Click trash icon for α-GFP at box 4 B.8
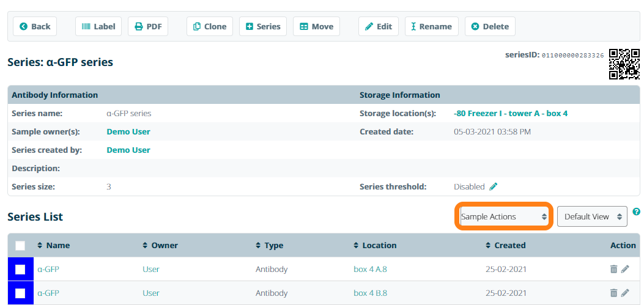Viewport: 644px width, 305px height. (613, 293)
